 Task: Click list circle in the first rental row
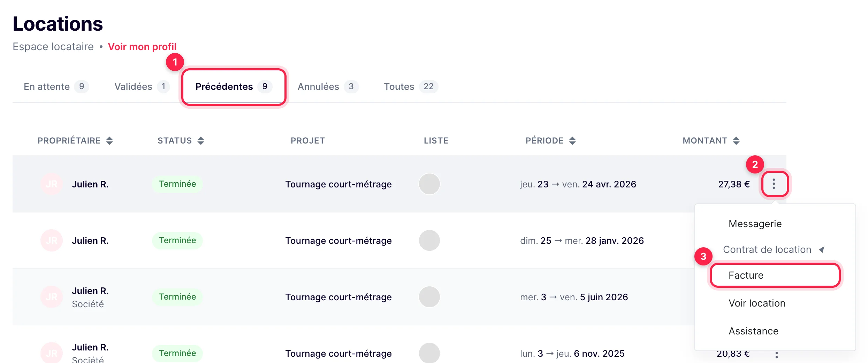point(429,184)
